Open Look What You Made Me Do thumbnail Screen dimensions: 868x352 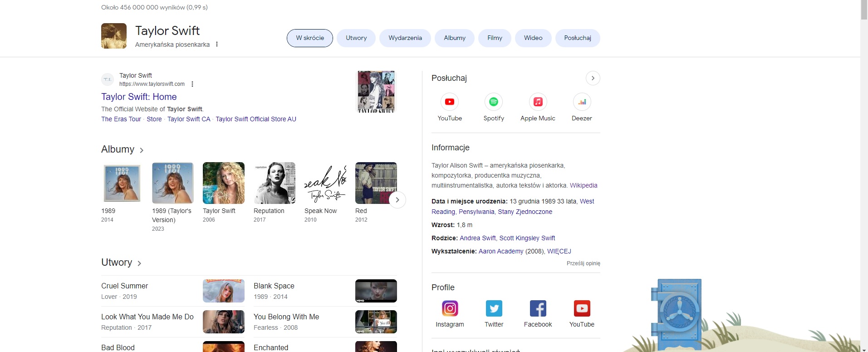click(x=224, y=322)
